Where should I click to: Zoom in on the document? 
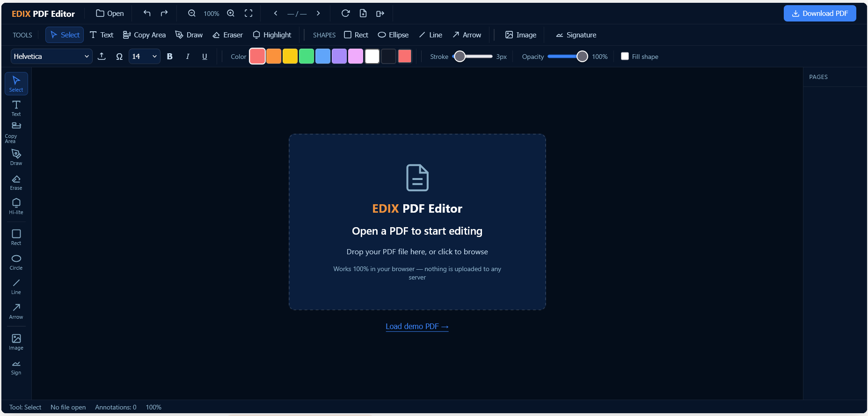[231, 13]
